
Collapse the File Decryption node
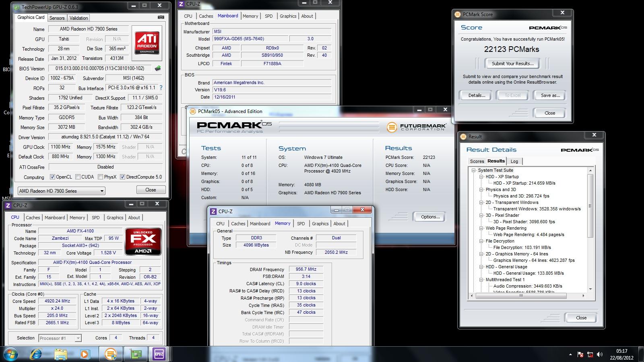pos(481,241)
